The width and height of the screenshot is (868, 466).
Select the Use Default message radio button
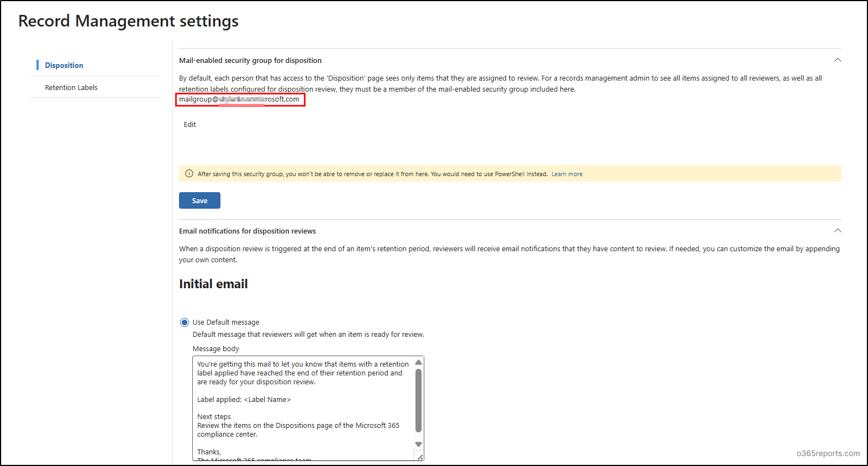click(185, 322)
